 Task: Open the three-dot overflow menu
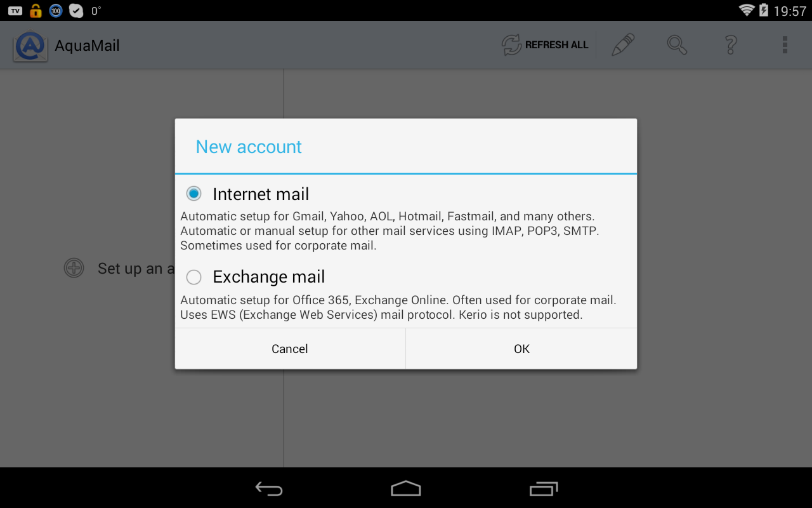[785, 45]
